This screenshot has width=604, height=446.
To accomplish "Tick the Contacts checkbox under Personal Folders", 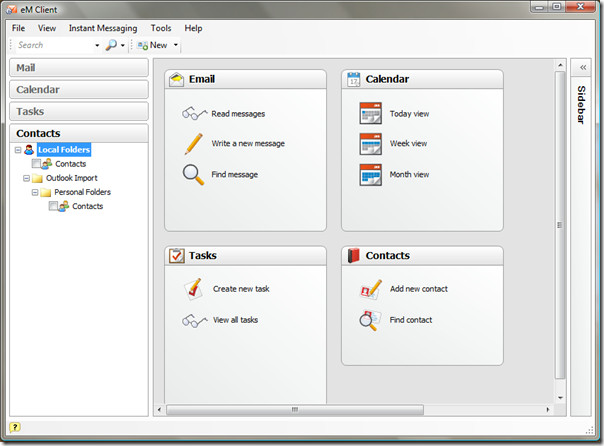I will coord(54,206).
